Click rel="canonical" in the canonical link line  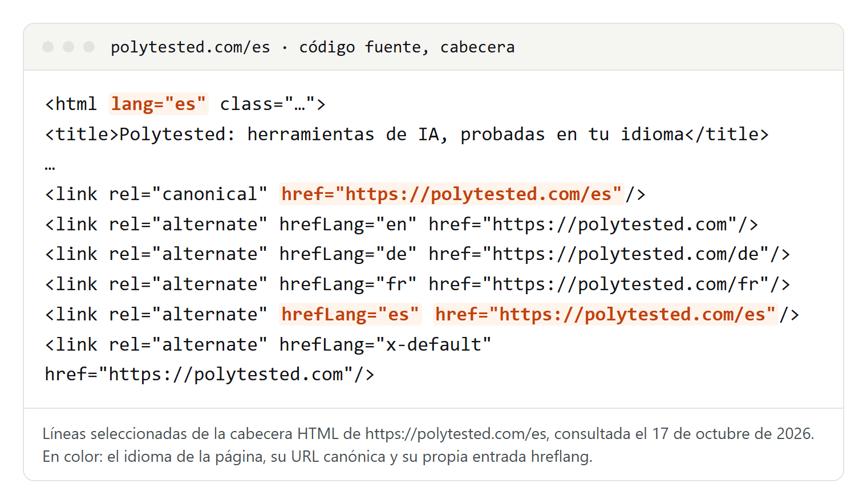tap(188, 194)
